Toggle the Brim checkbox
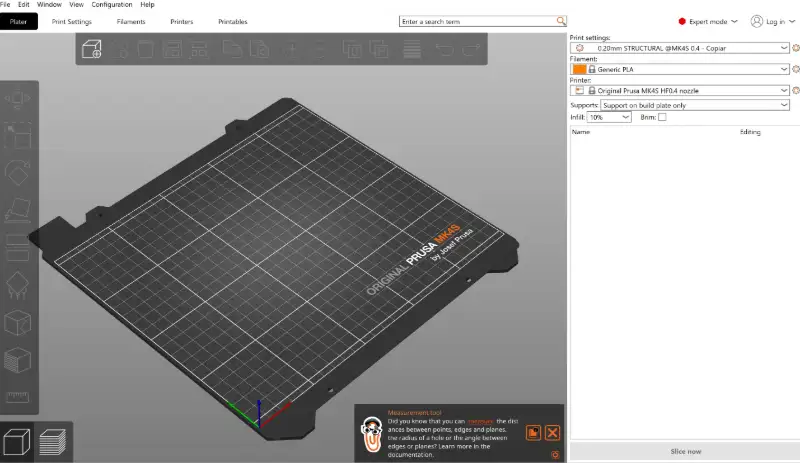The image size is (800, 463). pos(662,117)
